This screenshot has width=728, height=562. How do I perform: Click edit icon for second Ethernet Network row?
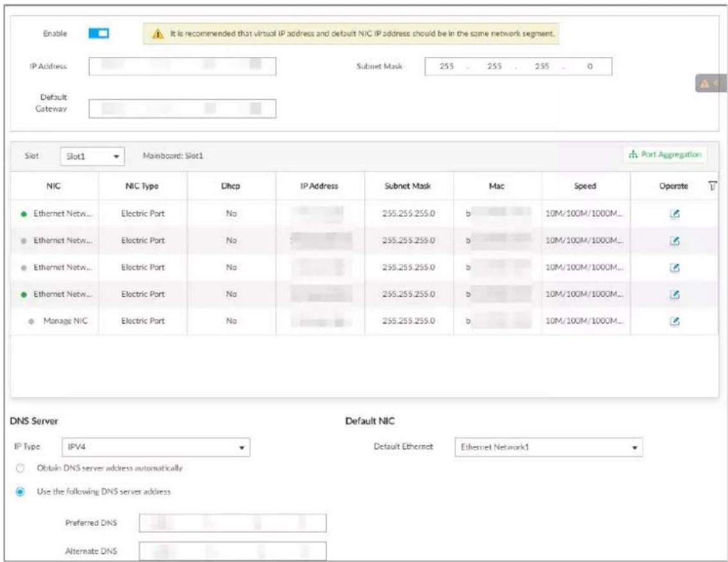coord(675,241)
